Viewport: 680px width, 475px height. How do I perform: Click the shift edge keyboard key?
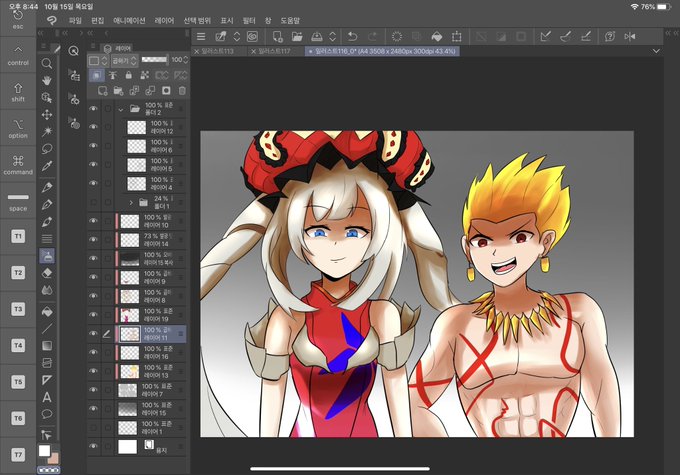(x=18, y=92)
